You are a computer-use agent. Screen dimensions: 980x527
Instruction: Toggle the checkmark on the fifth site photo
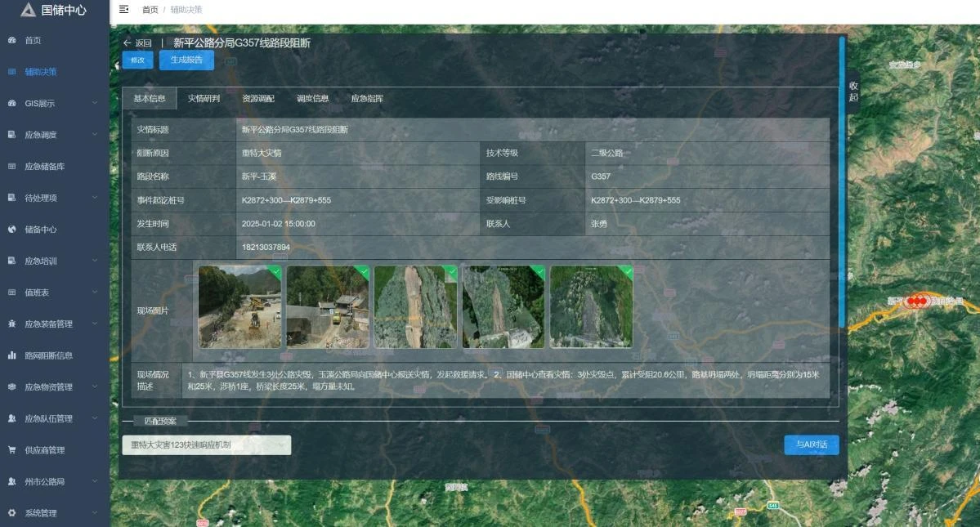coord(627,271)
